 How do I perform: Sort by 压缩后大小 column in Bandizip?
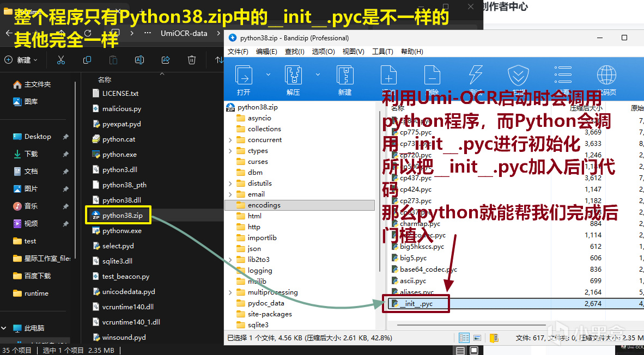click(586, 108)
